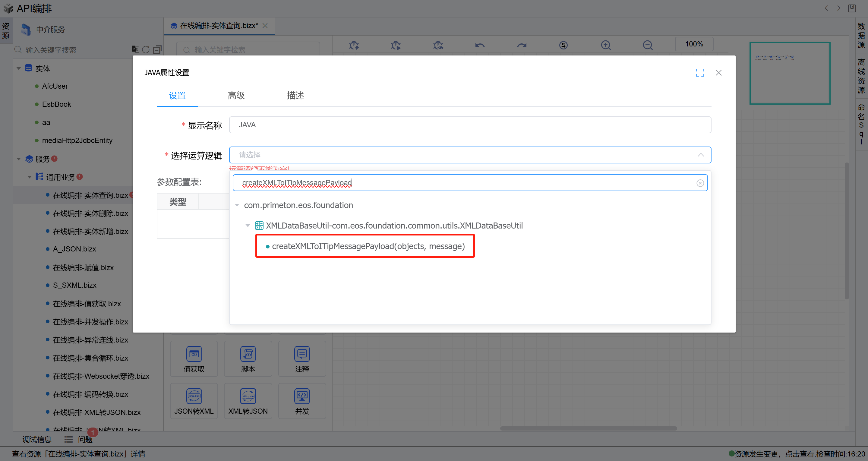Image resolution: width=868 pixels, height=461 pixels.
Task: Click the fullscreen icon in dialog header
Action: click(699, 72)
